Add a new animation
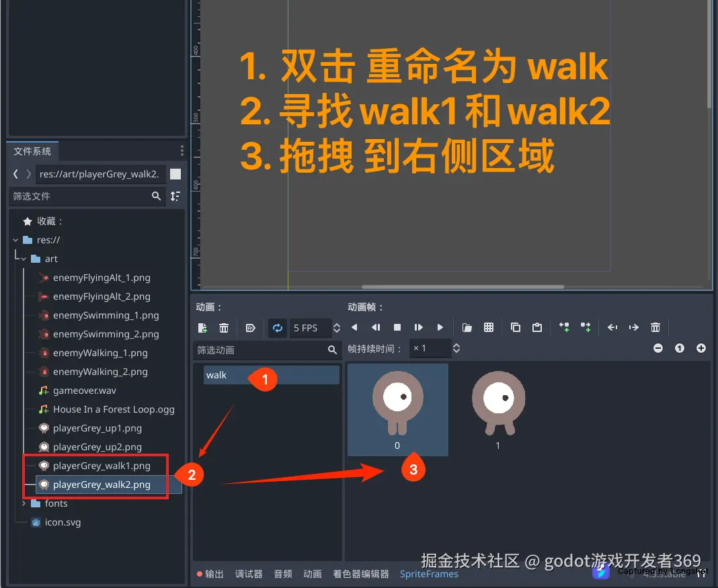718x588 pixels. coord(202,328)
